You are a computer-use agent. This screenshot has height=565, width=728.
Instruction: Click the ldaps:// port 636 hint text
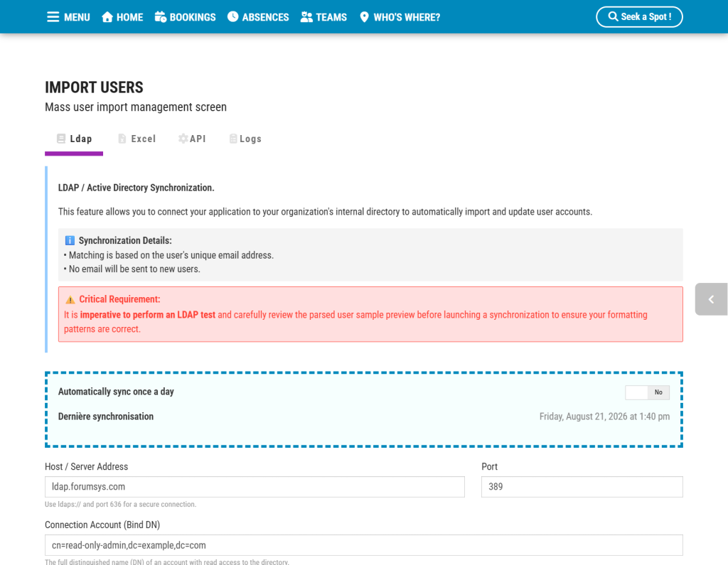[121, 504]
